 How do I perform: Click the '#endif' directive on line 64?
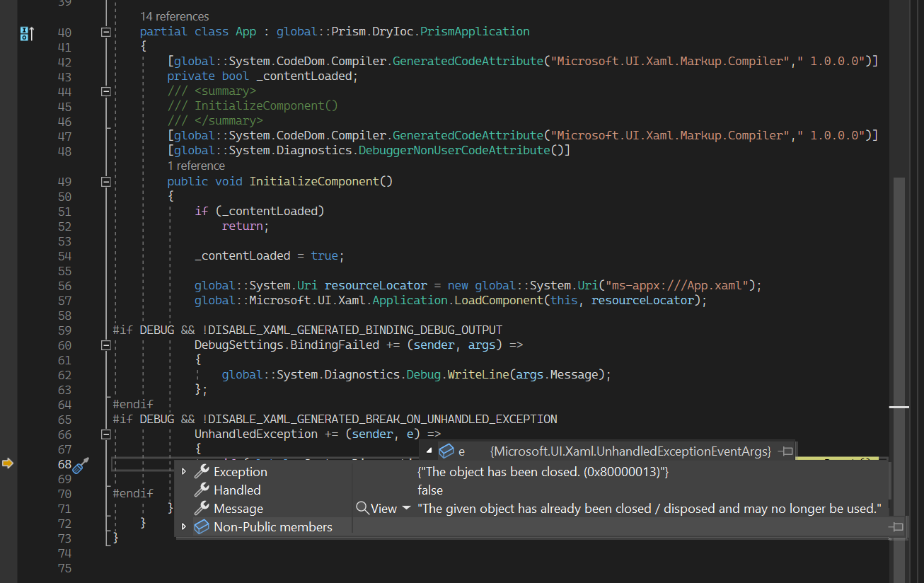coord(133,405)
